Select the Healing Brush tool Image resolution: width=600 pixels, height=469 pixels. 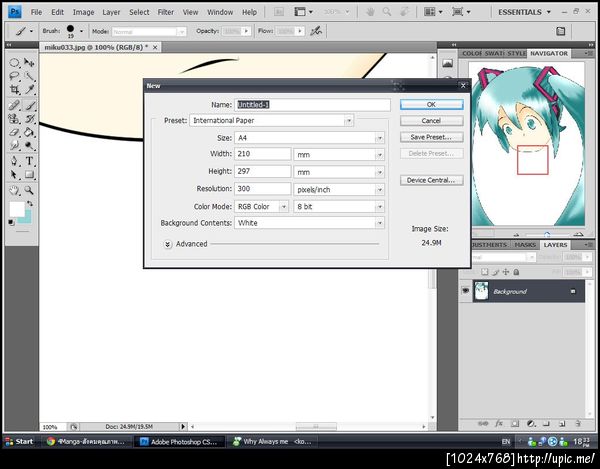point(14,105)
